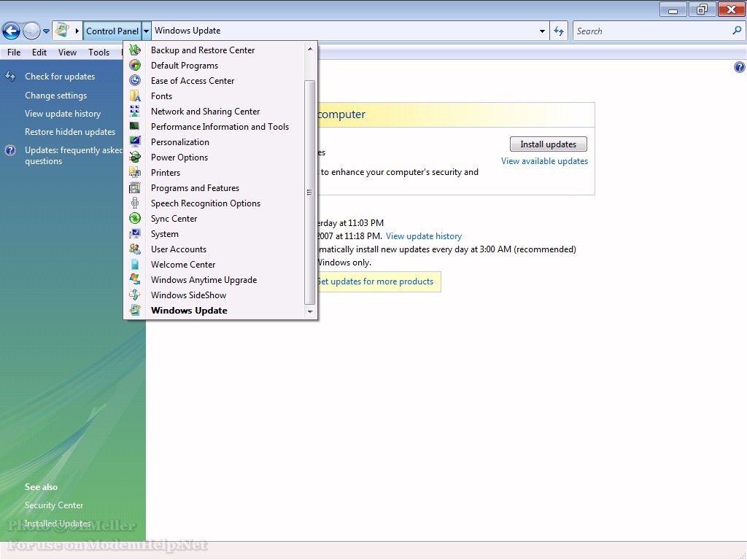Click the Ease of Access Center icon

135,80
